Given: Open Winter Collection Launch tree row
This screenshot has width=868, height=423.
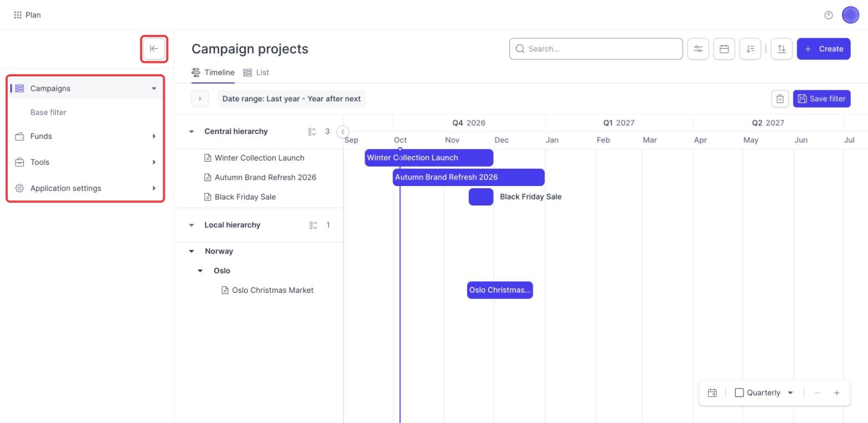Looking at the screenshot, I should pos(255,158).
